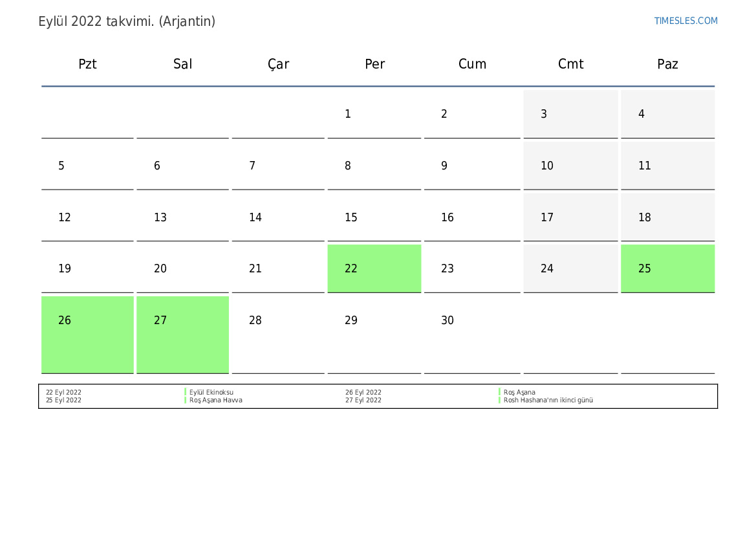Select the green highlighted day 27
This screenshot has height=535, width=756.
click(183, 334)
